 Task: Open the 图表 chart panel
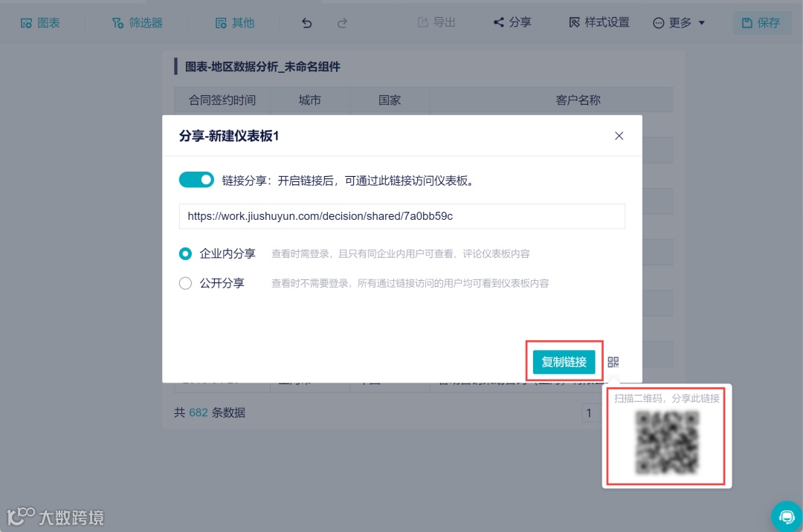click(41, 22)
